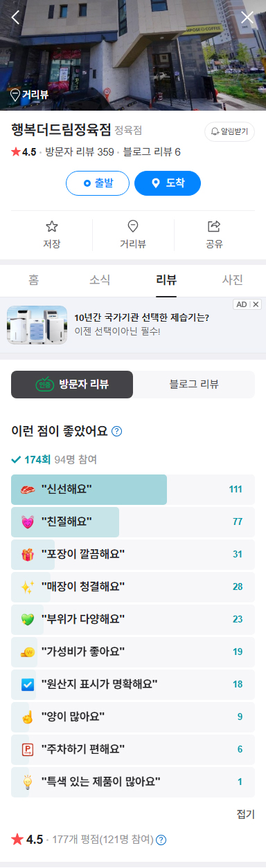This screenshot has width=266, height=868.
Task: Set as destination with 도착 button
Action: [168, 183]
